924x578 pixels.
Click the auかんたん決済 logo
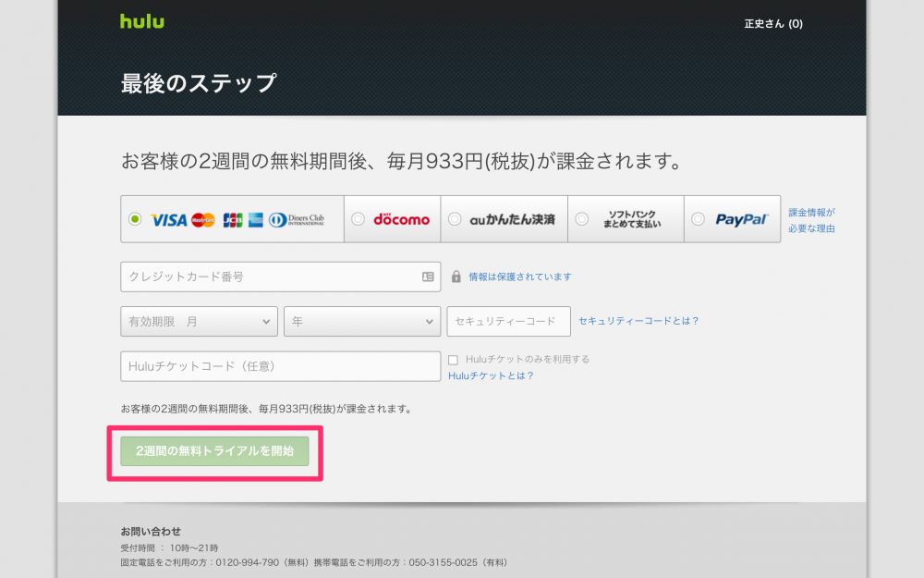[x=512, y=219]
